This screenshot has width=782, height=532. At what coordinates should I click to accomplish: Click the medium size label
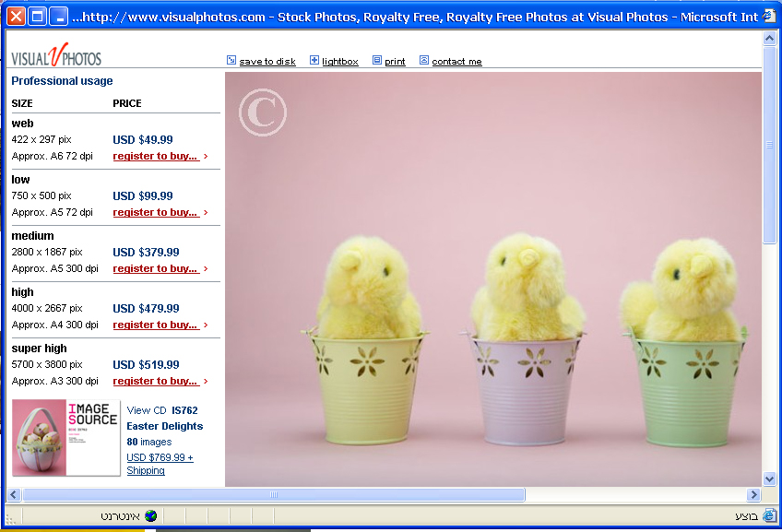tap(32, 236)
